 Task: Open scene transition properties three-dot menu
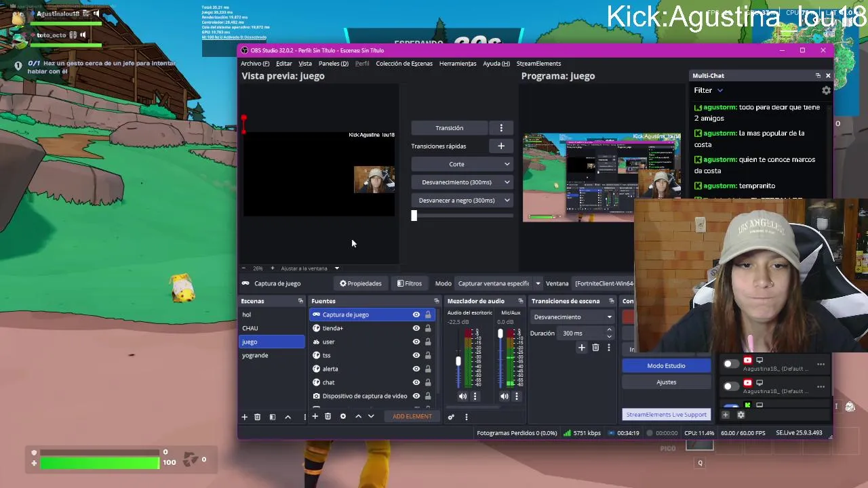click(x=608, y=348)
